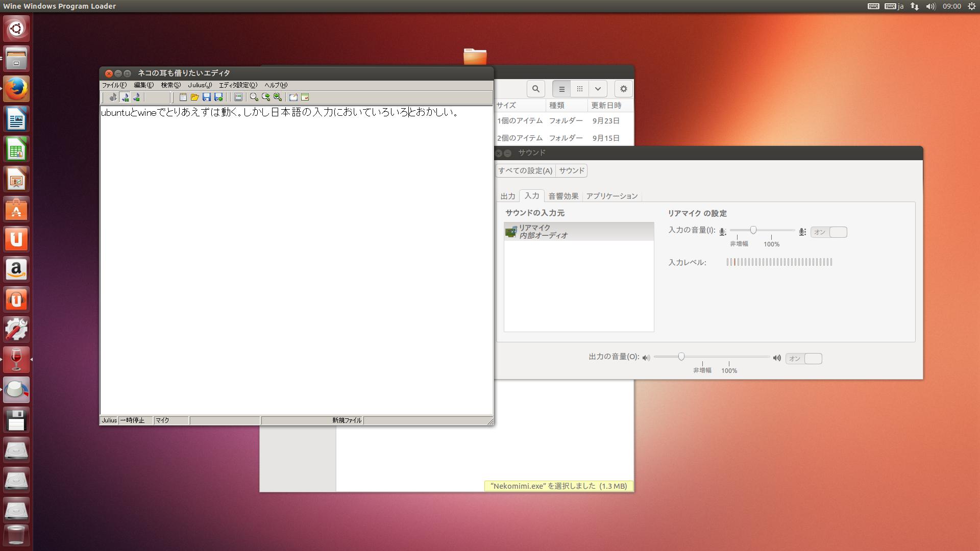The width and height of the screenshot is (980, 551).
Task: Click the magnifier search icon in editor toolbar
Action: pos(254,97)
